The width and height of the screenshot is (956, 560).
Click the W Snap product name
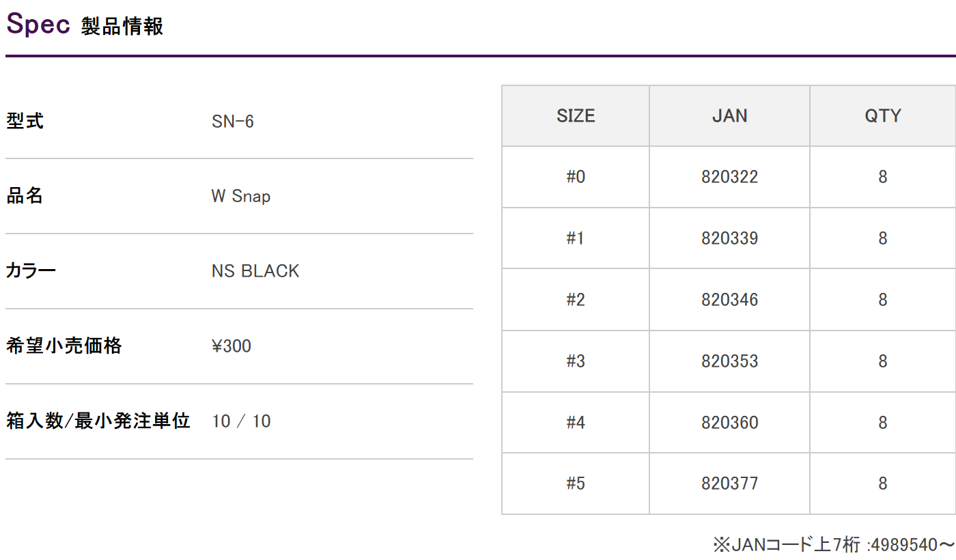pos(241,197)
